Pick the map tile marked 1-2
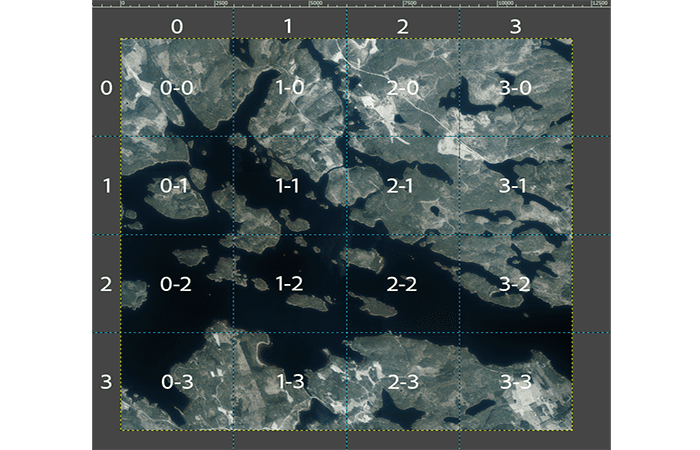700x450 pixels. pyautogui.click(x=290, y=283)
